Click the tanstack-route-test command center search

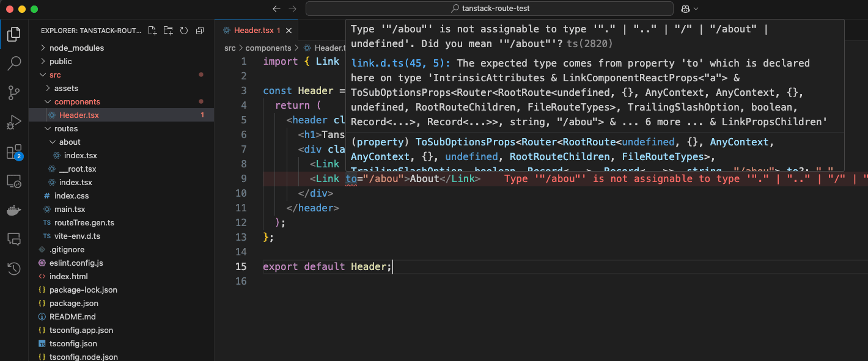489,9
